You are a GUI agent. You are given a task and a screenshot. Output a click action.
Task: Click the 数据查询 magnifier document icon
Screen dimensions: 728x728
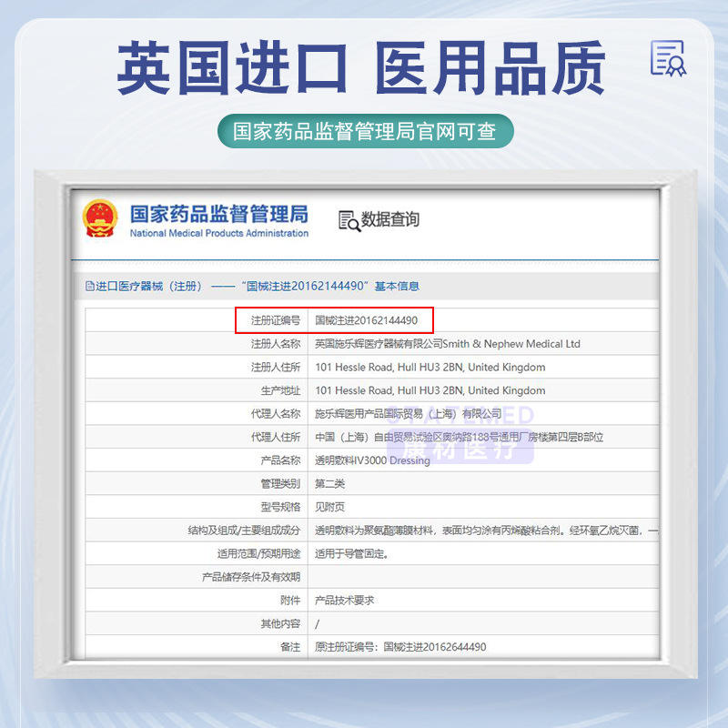tap(349, 221)
